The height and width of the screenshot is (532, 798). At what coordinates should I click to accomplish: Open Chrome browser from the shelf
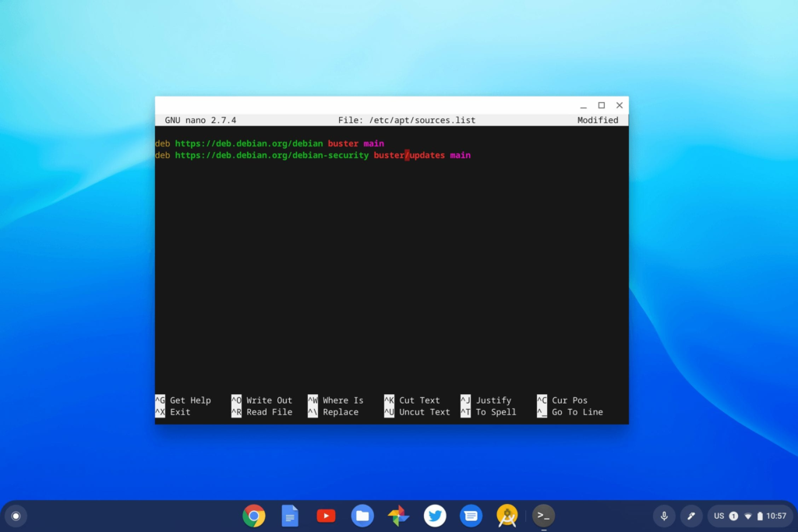(253, 516)
